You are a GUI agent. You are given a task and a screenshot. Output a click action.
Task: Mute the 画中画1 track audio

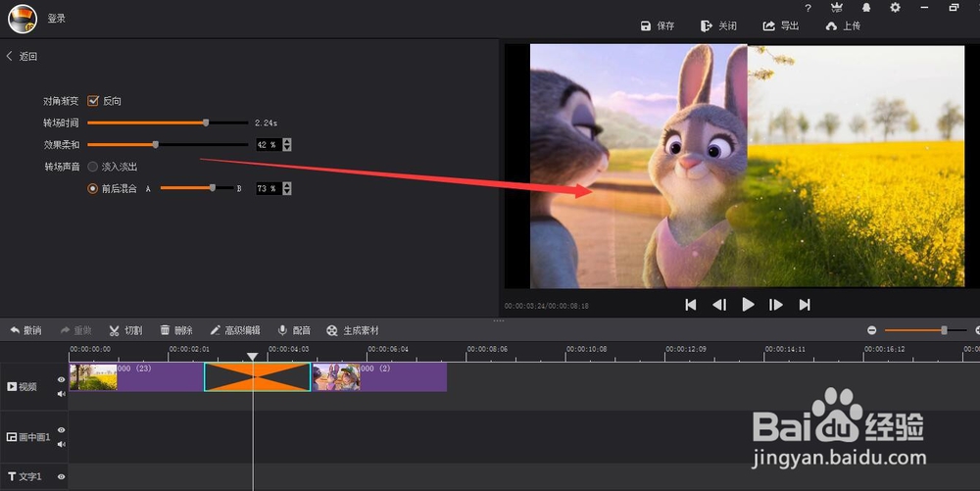pos(61,444)
